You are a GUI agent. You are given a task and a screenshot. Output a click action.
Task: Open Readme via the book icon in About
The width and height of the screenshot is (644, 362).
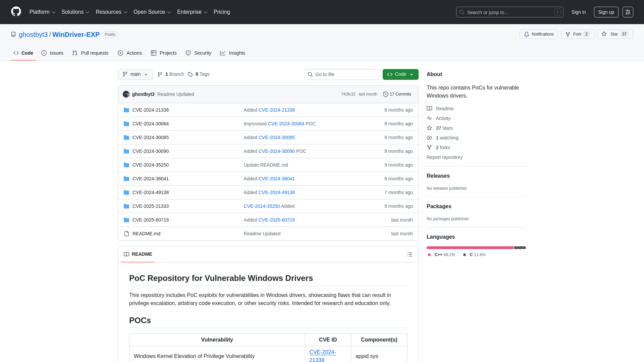430,109
